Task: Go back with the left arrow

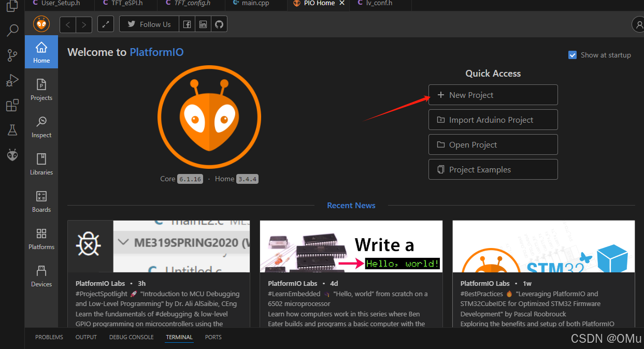Action: click(x=68, y=24)
